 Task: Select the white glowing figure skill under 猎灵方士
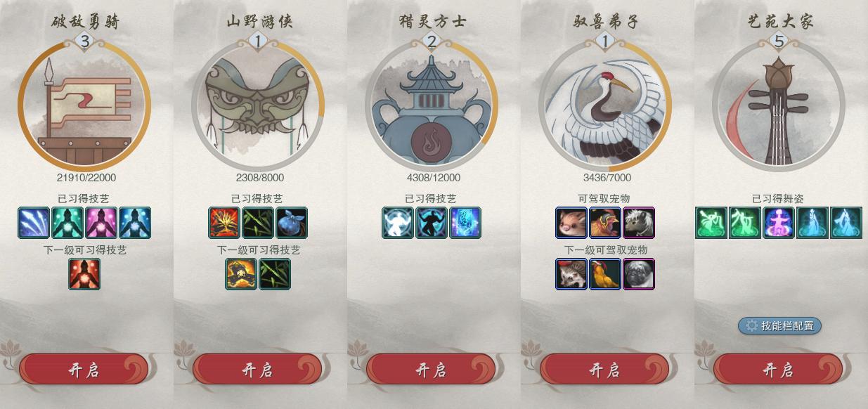click(398, 223)
